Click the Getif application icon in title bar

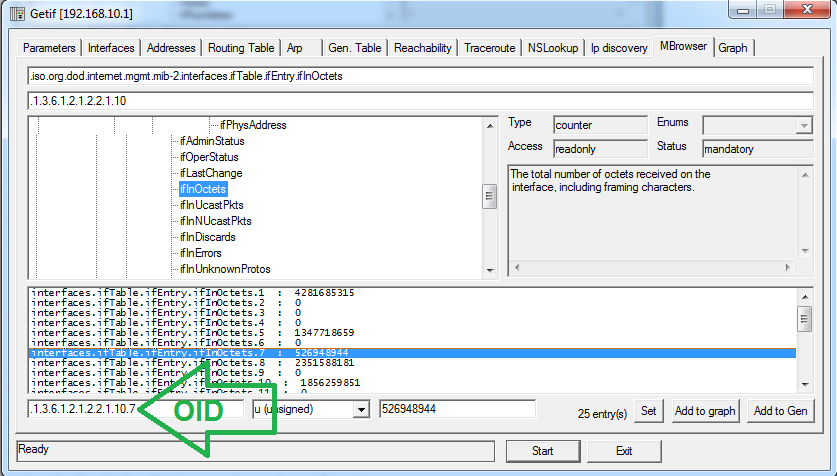pos(17,13)
